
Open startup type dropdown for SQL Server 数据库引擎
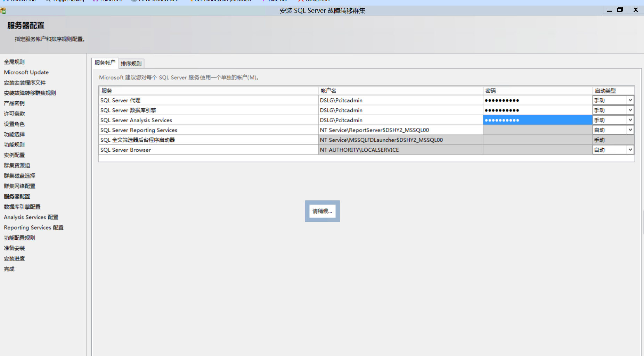click(630, 110)
